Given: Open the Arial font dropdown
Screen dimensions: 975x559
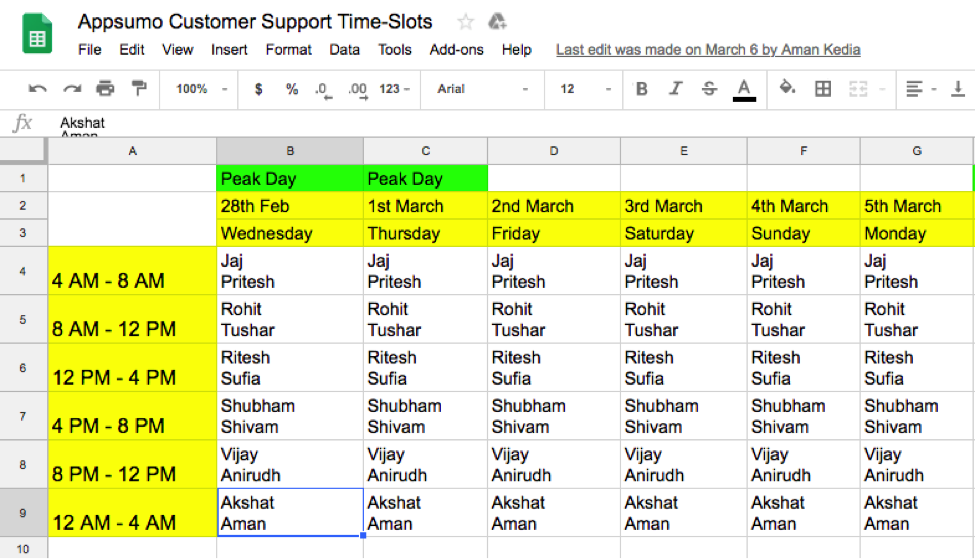Looking at the screenshot, I should [x=482, y=89].
